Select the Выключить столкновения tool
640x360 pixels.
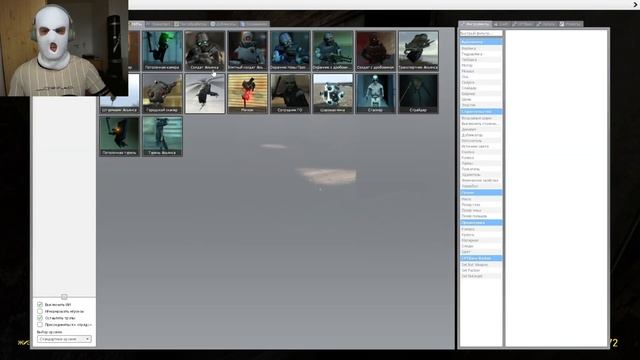(x=481, y=124)
